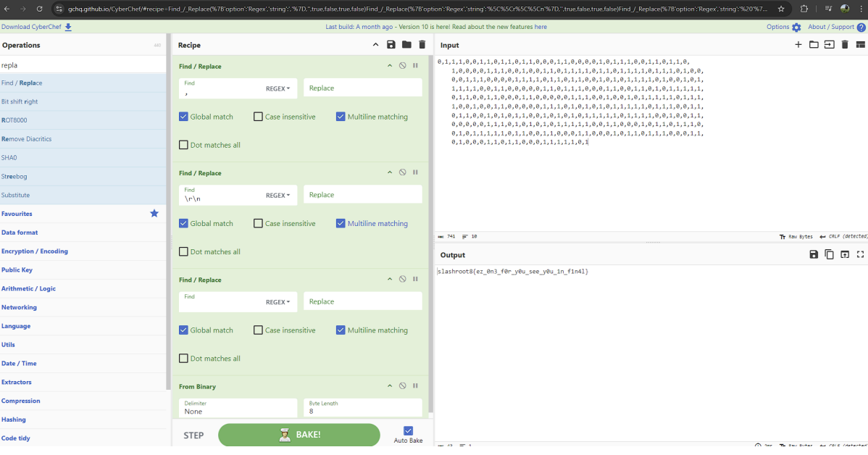Collapse the From Binary operation
The width and height of the screenshot is (868, 455).
tap(390, 386)
